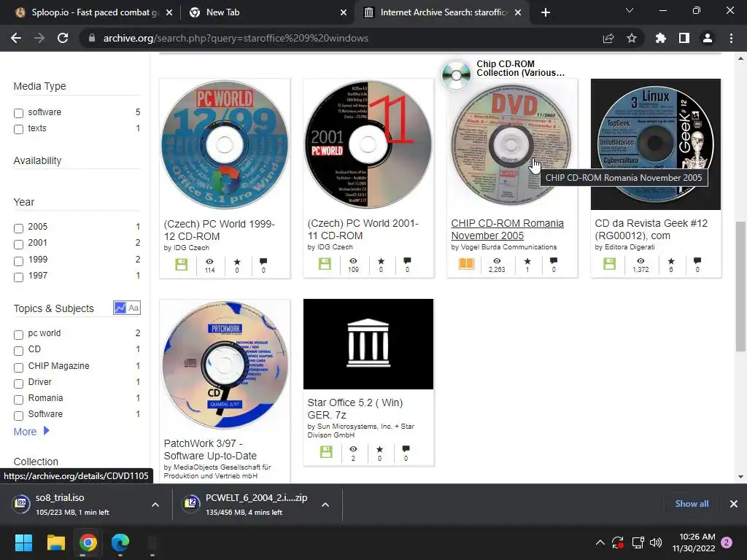Click the floppy icon under PC World 2001-11

[x=325, y=264]
